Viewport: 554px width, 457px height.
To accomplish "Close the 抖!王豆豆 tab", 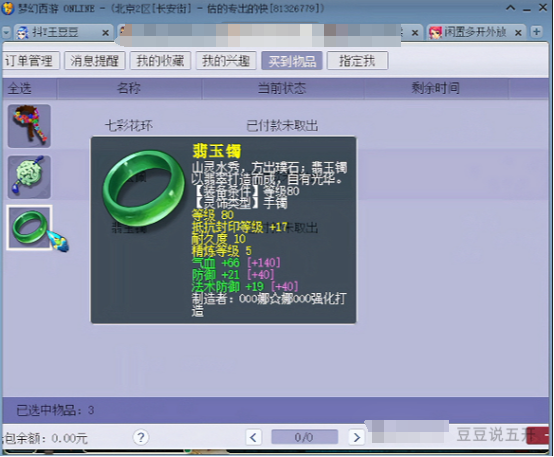I will click(105, 33).
